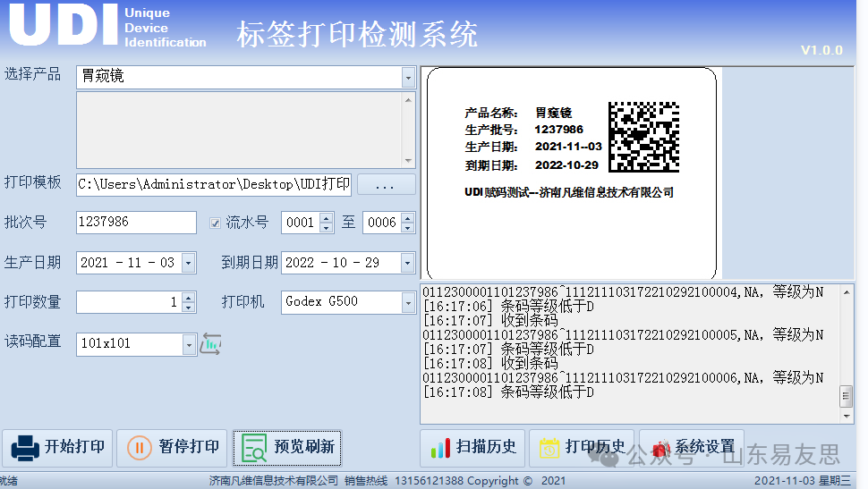Click the printer icon on 开始打印
Viewport: 868px width, 489px height.
[25, 448]
